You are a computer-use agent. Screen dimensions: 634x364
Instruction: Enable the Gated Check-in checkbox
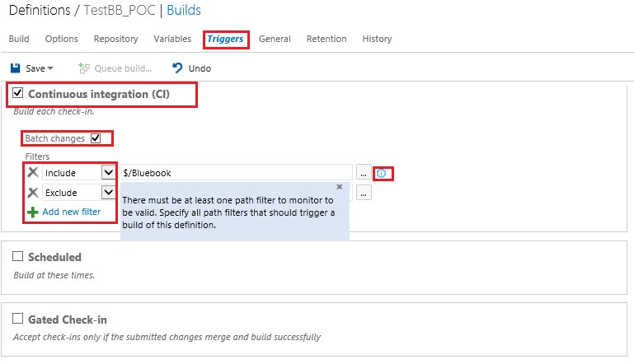tap(17, 319)
